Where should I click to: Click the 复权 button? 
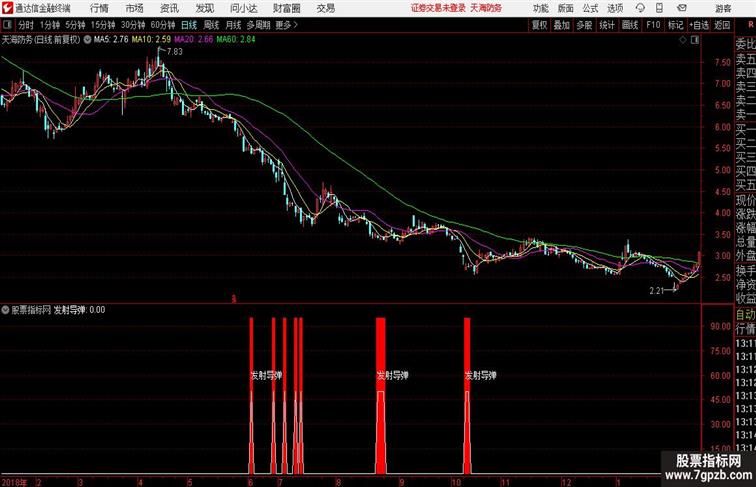[540, 25]
